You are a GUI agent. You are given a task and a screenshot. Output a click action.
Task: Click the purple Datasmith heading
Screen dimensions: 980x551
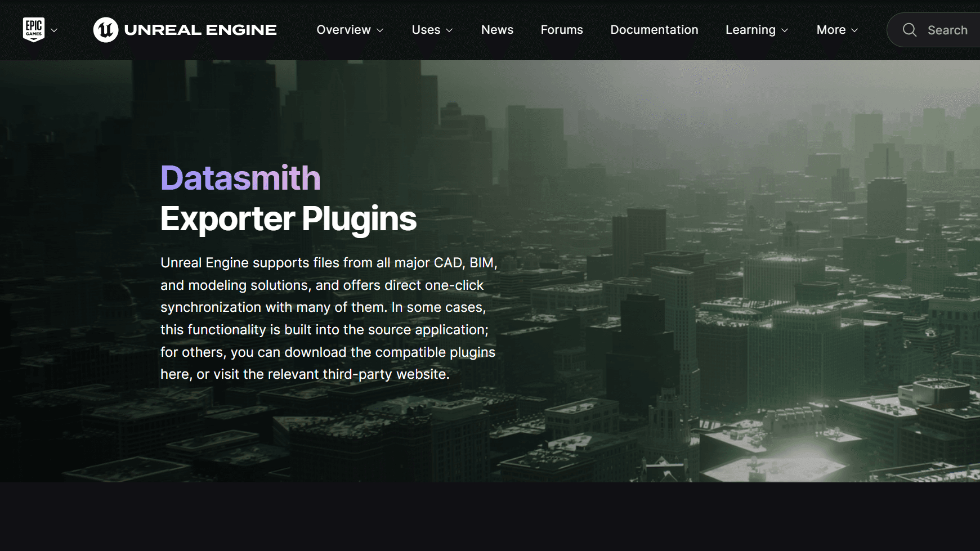pos(240,178)
